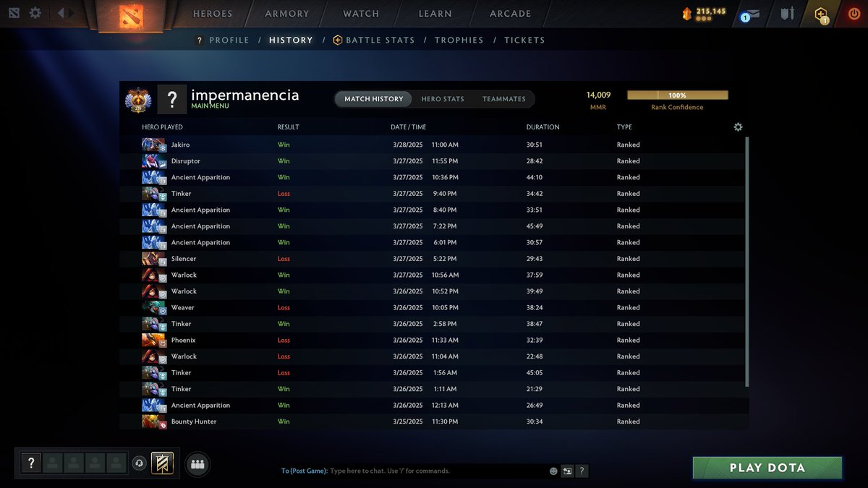
Task: Open the chat help question mark
Action: click(582, 471)
